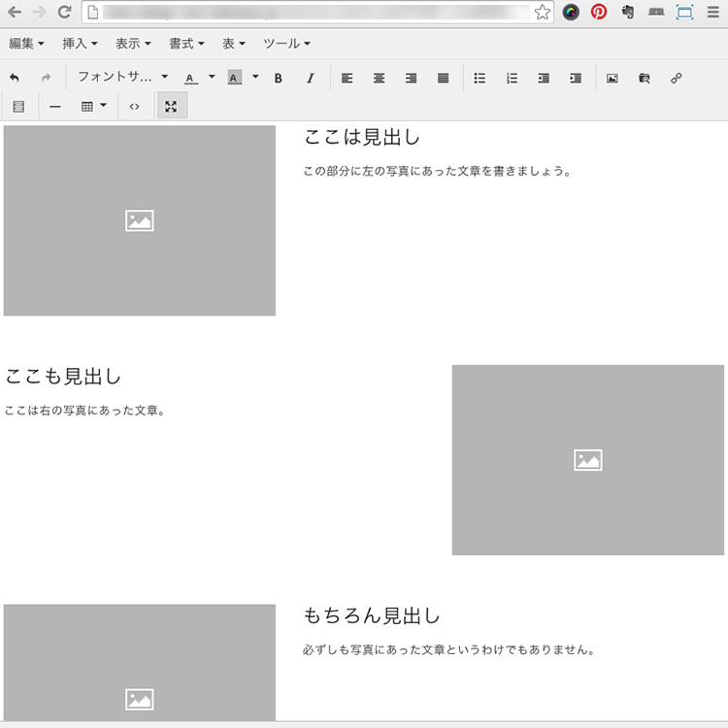Image resolution: width=728 pixels, height=728 pixels.
Task: Open the フォントサイズ dropdown
Action: click(122, 78)
